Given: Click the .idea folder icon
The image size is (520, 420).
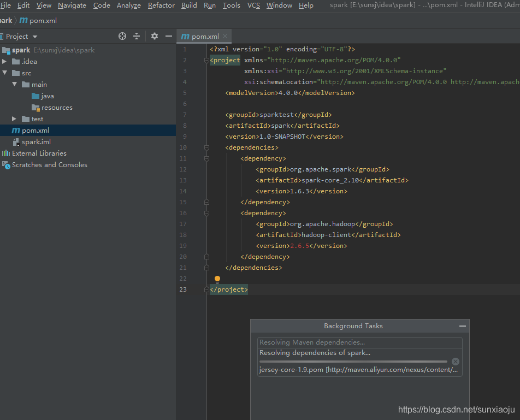Looking at the screenshot, I should coord(16,61).
